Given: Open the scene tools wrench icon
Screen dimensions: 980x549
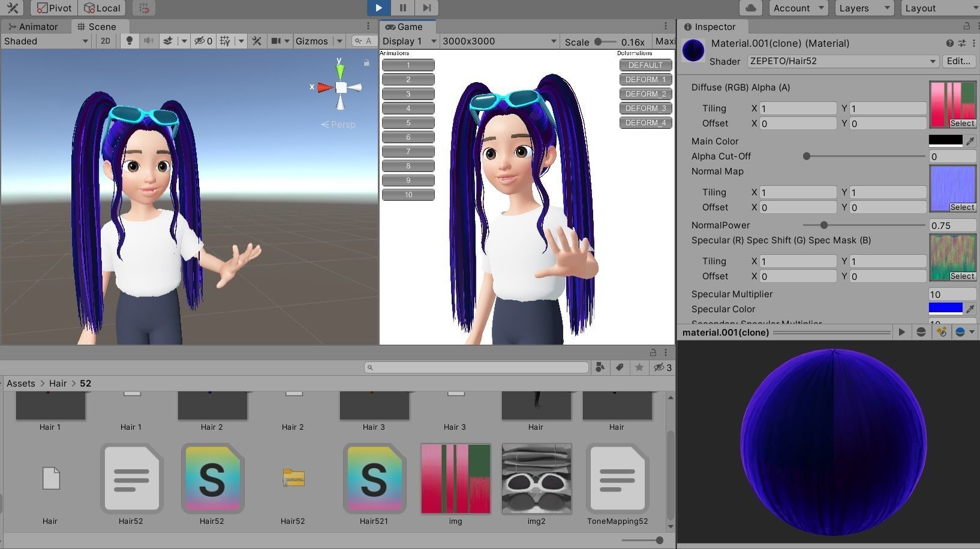Looking at the screenshot, I should [x=257, y=41].
